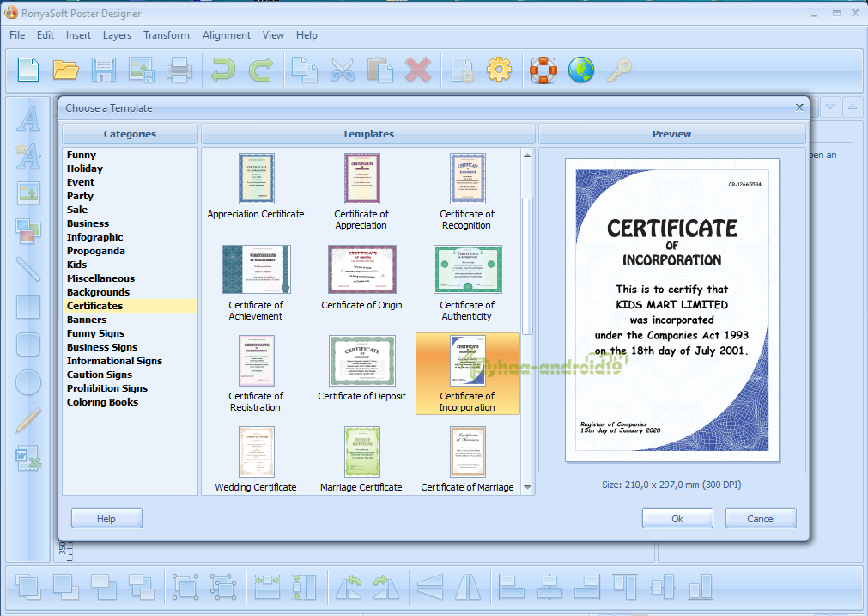Select the Banners category
The width and height of the screenshot is (868, 616).
point(87,320)
